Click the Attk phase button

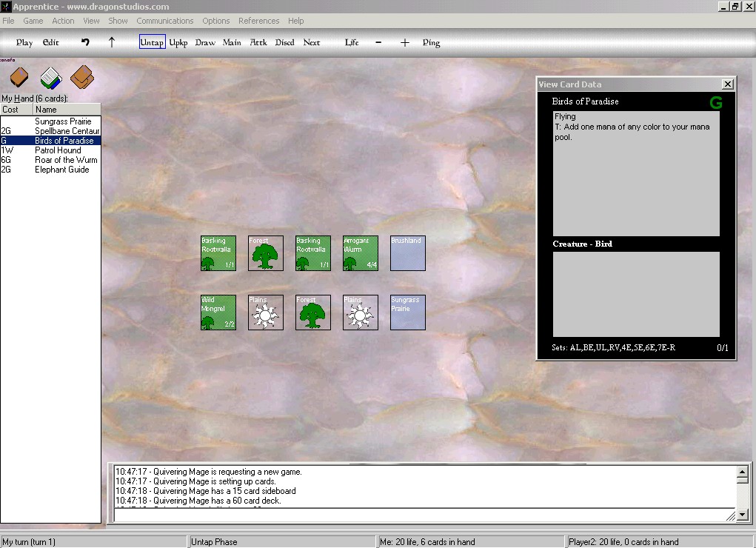pos(258,42)
